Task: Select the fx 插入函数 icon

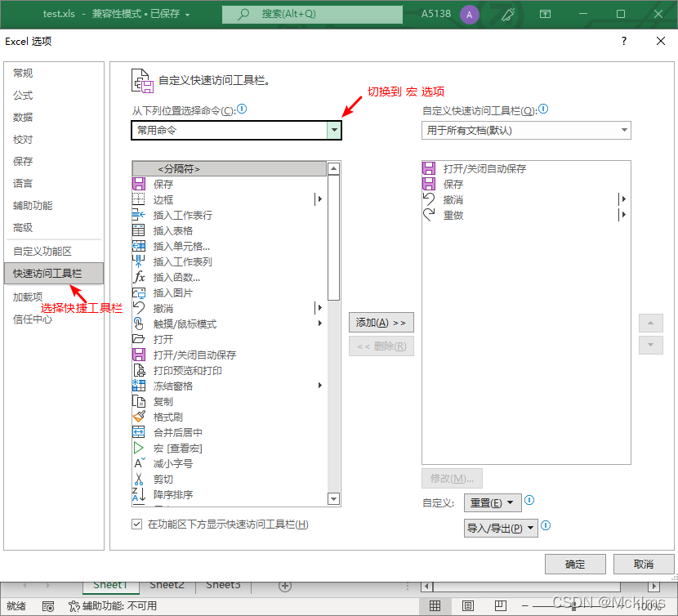Action: 138,277
